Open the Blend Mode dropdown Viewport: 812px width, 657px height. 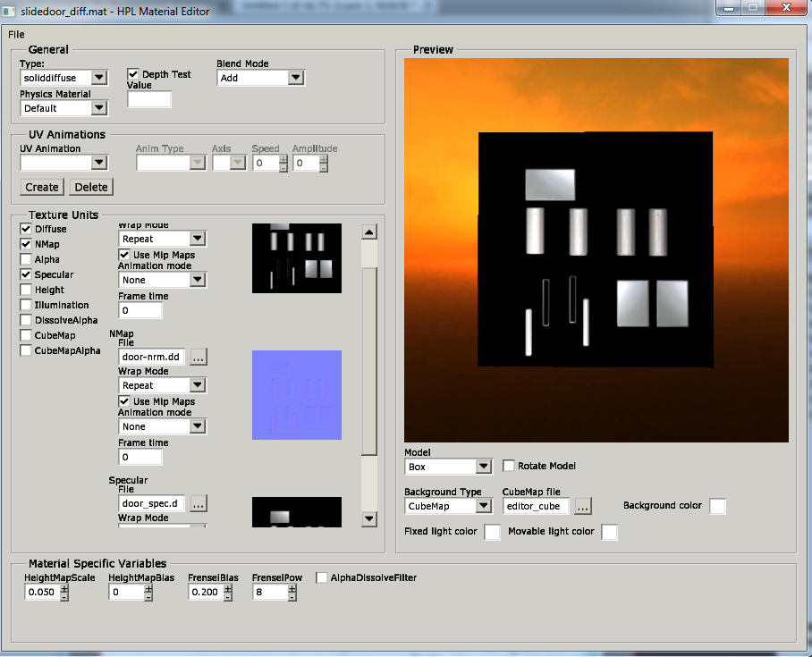click(x=296, y=78)
